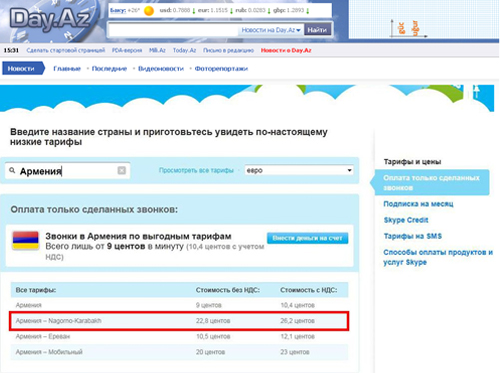Clear the Армения search field
500x373 pixels.
122,170
